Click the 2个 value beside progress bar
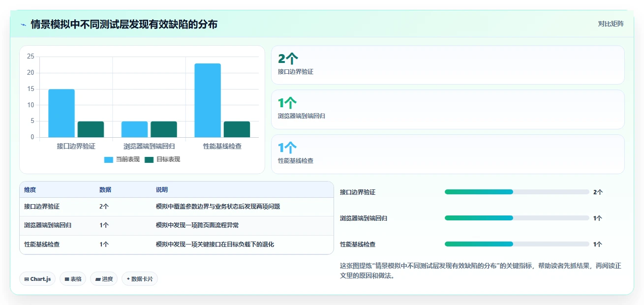644x305 pixels. coord(598,192)
